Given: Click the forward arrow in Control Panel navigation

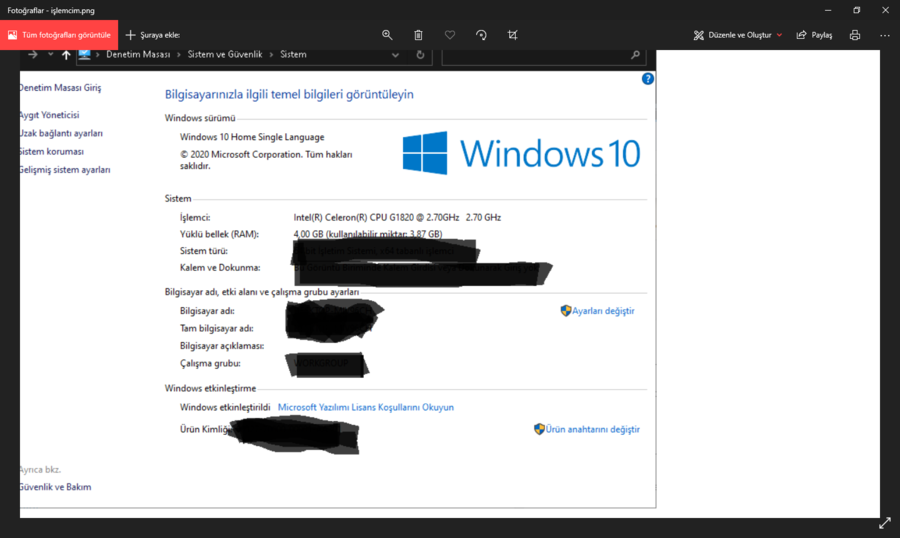Looking at the screenshot, I should tap(33, 55).
